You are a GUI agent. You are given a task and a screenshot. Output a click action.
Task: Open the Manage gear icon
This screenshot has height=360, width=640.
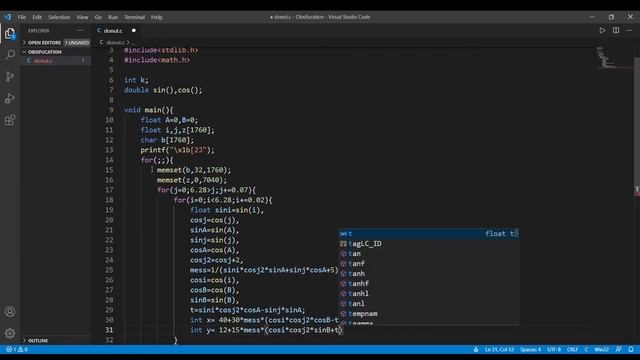pyautogui.click(x=10, y=333)
